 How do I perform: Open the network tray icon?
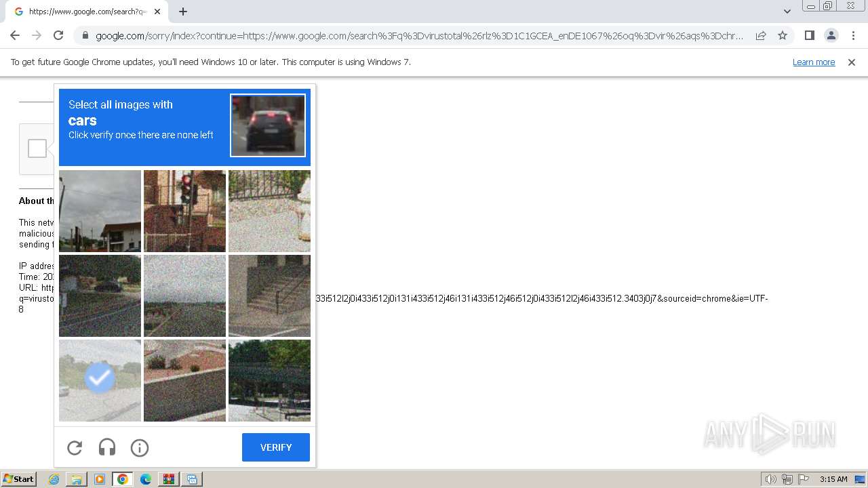787,479
